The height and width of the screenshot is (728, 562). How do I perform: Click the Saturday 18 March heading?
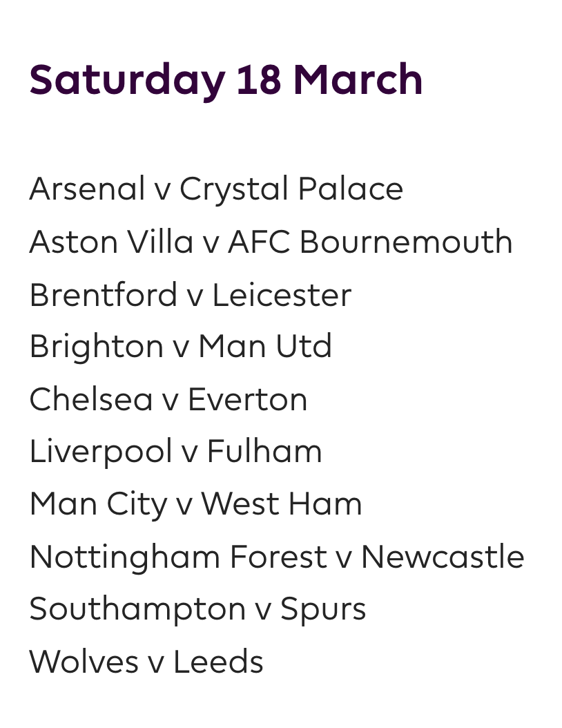click(226, 80)
